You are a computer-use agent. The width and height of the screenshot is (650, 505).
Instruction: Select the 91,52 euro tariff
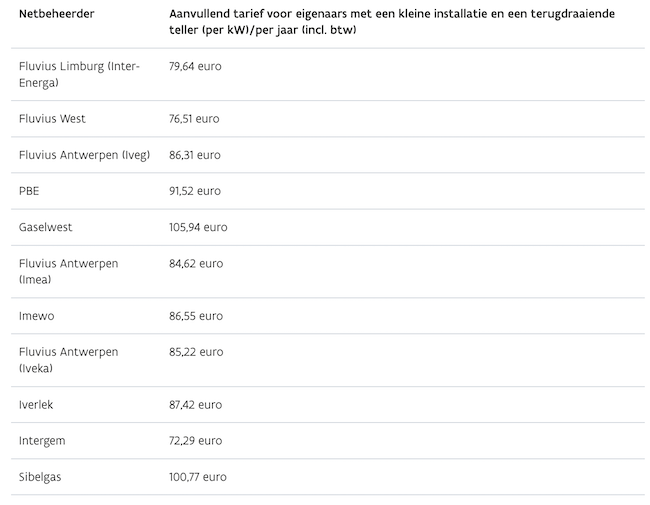click(195, 191)
